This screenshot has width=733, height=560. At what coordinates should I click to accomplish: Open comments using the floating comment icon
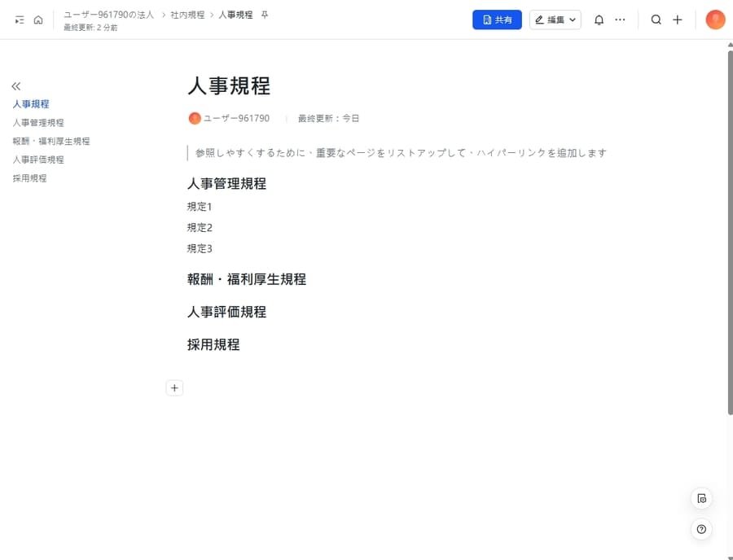click(701, 498)
